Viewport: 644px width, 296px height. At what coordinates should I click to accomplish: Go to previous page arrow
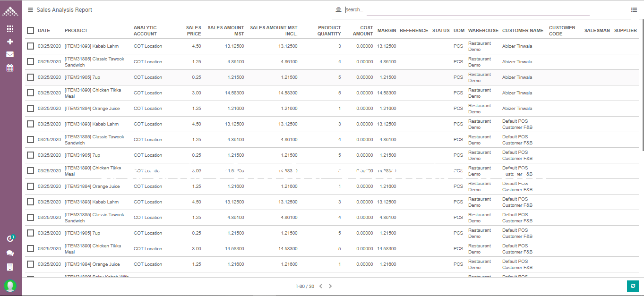click(321, 286)
